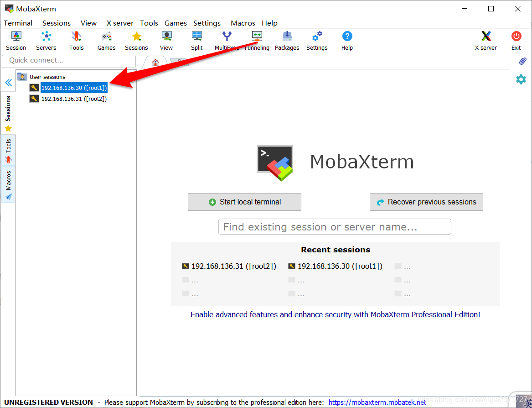Open the Macros menu in menu bar
The image size is (532, 408).
tap(243, 23)
